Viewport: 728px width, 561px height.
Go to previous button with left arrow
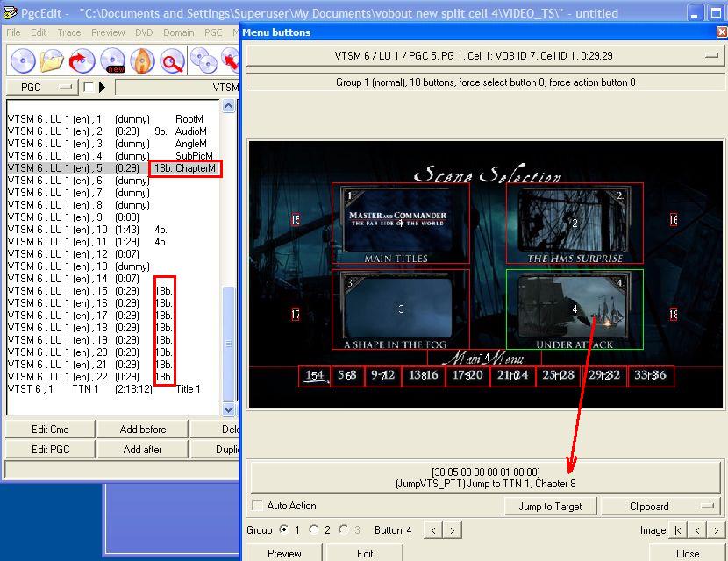[433, 530]
